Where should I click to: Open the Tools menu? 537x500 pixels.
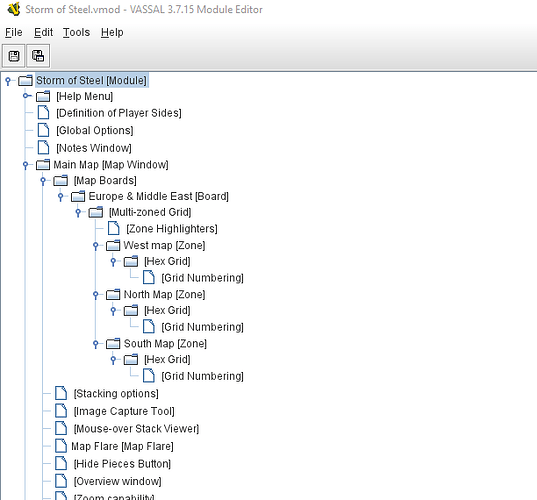point(76,32)
